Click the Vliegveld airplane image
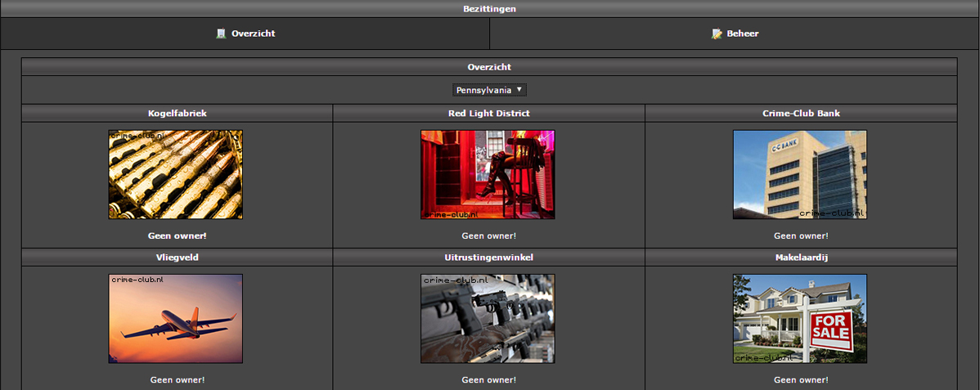The width and height of the screenshot is (980, 390). coord(176,318)
